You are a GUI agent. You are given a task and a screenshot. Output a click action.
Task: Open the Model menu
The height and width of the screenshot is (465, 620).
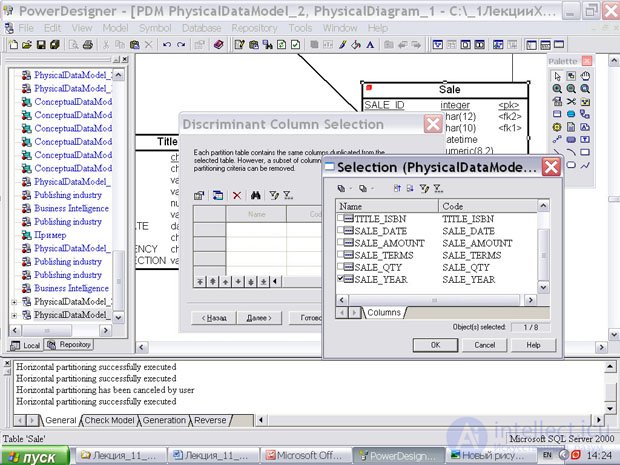click(x=115, y=28)
